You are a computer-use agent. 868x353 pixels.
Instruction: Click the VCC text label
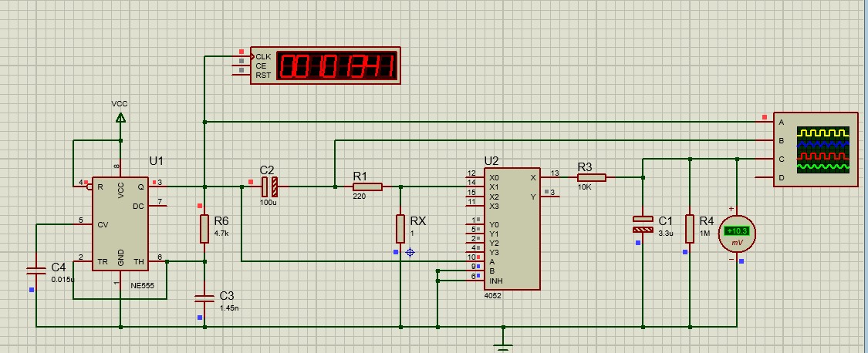pyautogui.click(x=119, y=103)
